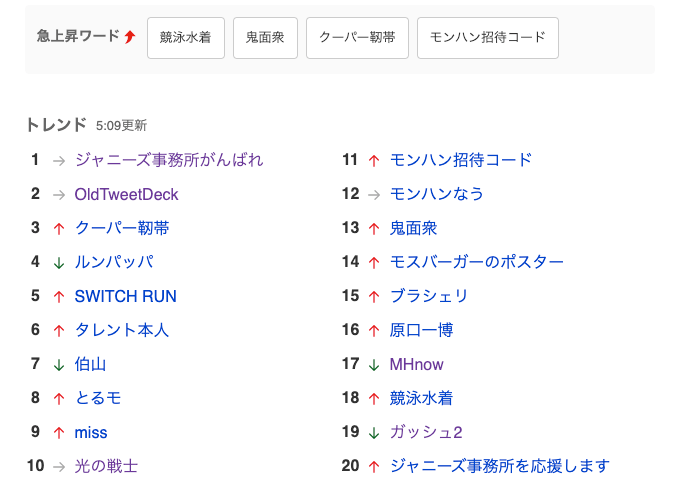Open the 伯山 trend link
The height and width of the screenshot is (482, 675).
[90, 364]
